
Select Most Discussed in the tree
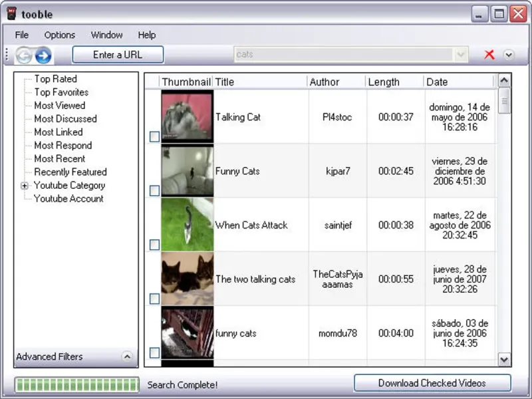(65, 119)
